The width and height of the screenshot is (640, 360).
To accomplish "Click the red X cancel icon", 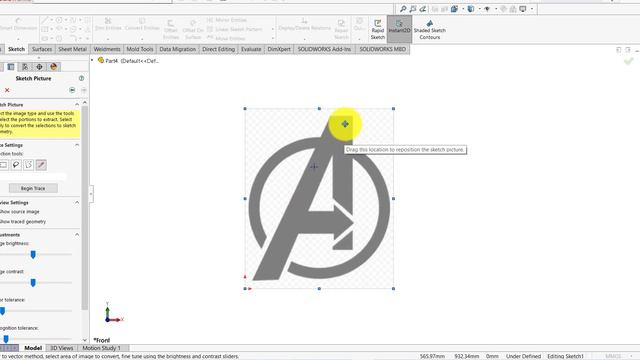I will tap(7, 90).
